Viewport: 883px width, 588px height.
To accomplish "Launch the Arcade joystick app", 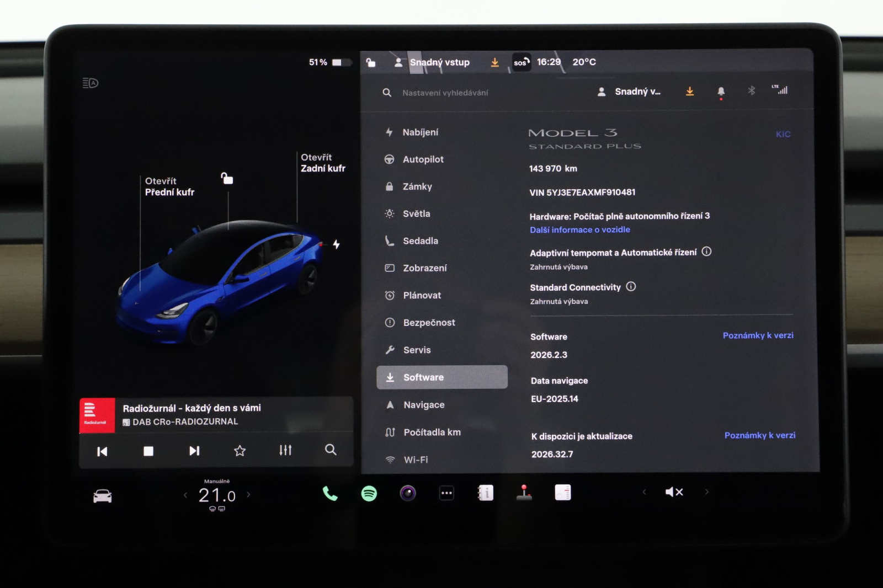I will [524, 493].
